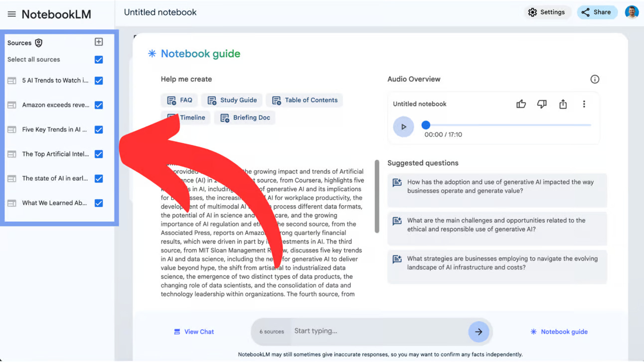Click source icon for What We Learned Ab...
The width and height of the screenshot is (644, 362).
point(12,203)
